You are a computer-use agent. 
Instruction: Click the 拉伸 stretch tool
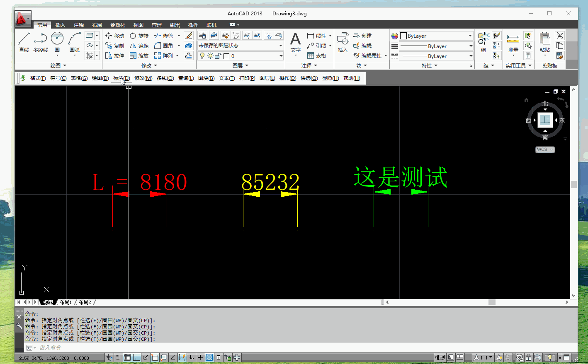115,55
